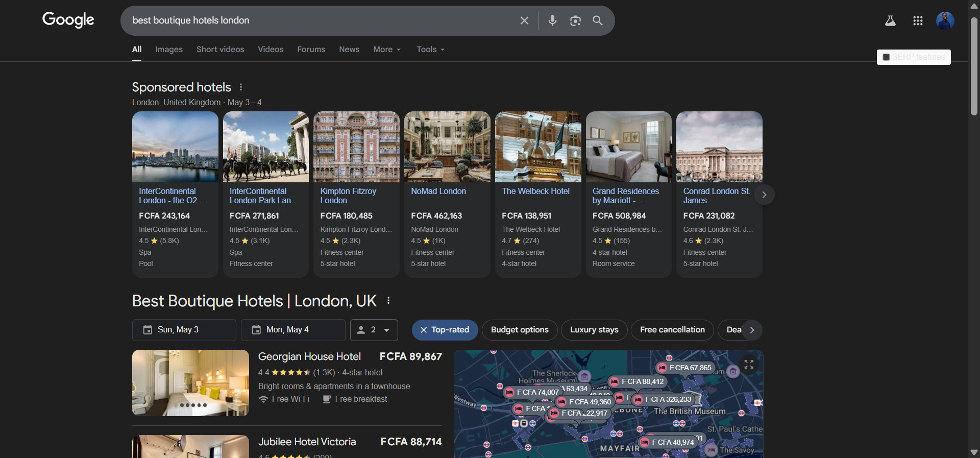The width and height of the screenshot is (980, 458).
Task: Open the guests count dropdown
Action: 374,330
